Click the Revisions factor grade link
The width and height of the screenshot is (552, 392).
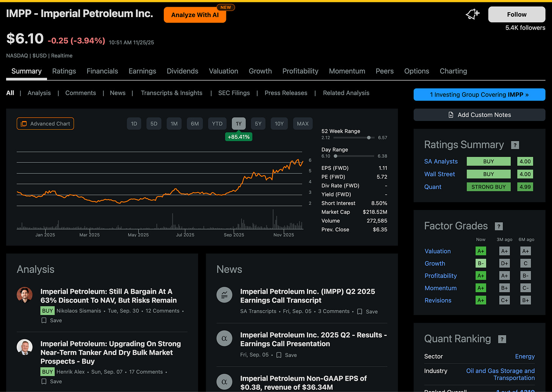click(438, 300)
